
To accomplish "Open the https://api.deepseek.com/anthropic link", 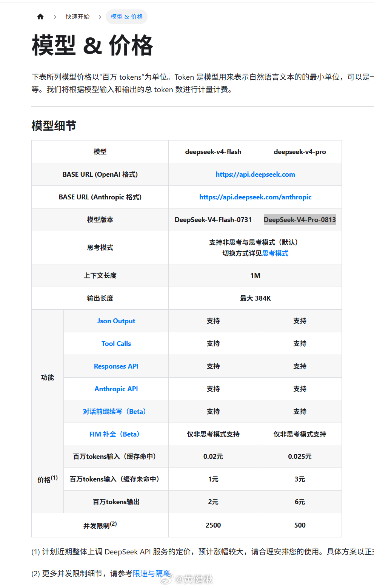I will coord(255,197).
